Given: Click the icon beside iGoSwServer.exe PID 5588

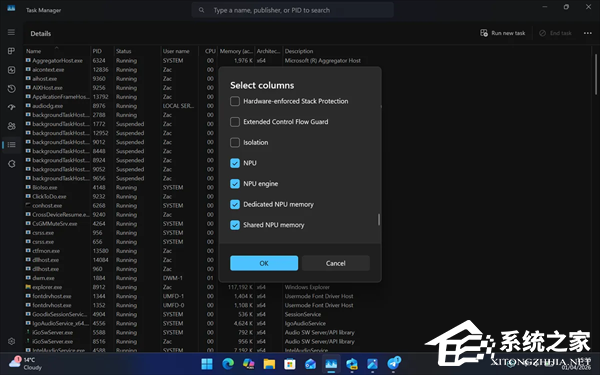Looking at the screenshot, I should click(28, 332).
